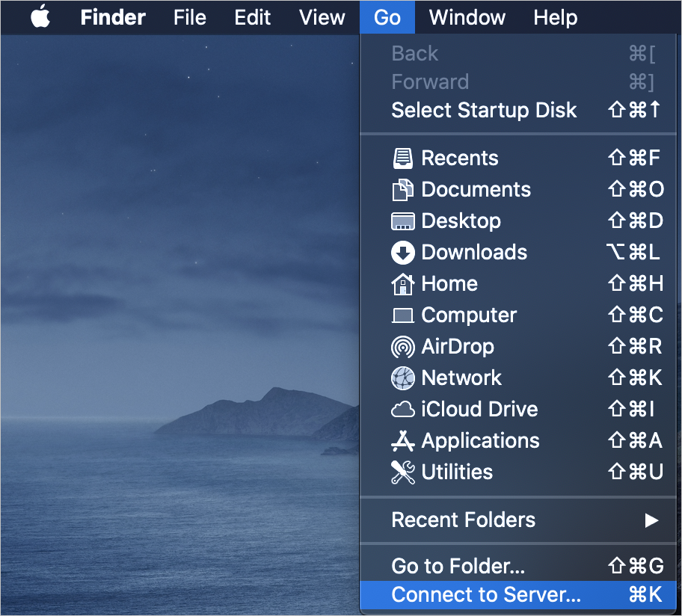
Task: Click the Recents tray icon
Action: tap(403, 158)
